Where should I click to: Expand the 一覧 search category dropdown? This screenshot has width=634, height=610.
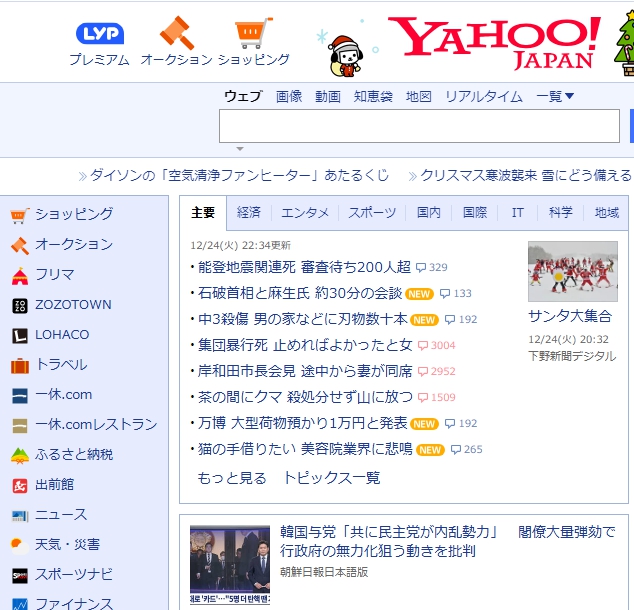555,96
